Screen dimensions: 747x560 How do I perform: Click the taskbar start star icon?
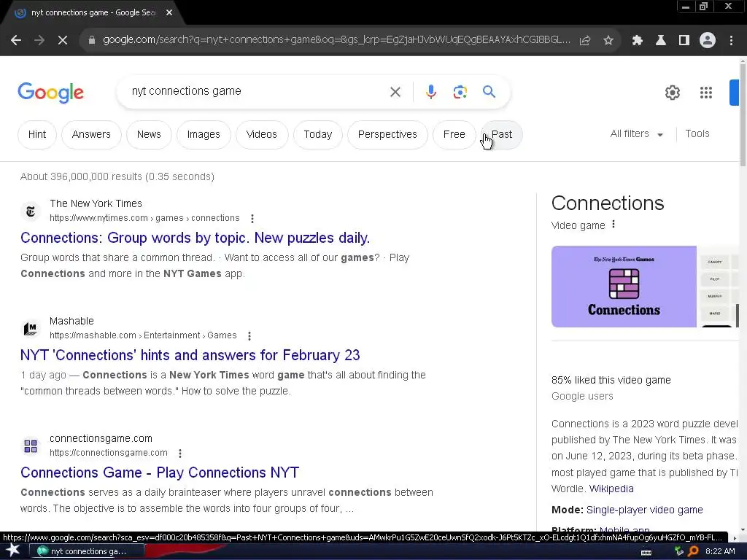(13, 551)
